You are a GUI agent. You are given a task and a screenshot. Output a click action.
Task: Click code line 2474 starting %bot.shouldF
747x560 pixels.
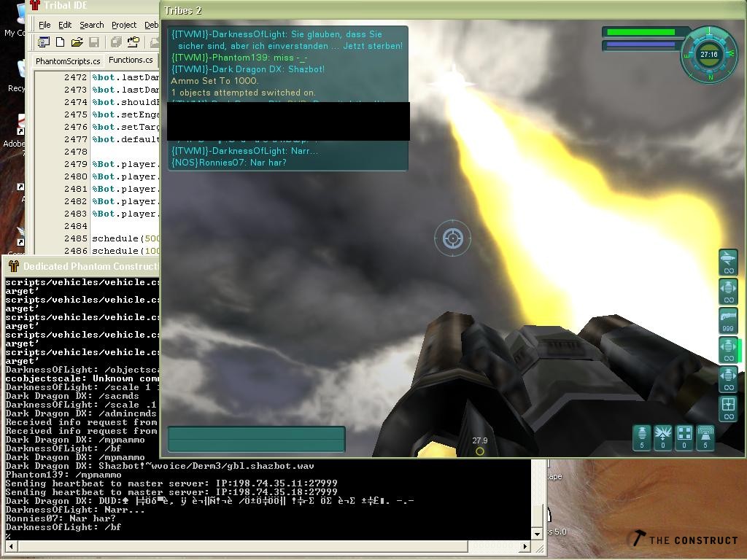pos(125,102)
